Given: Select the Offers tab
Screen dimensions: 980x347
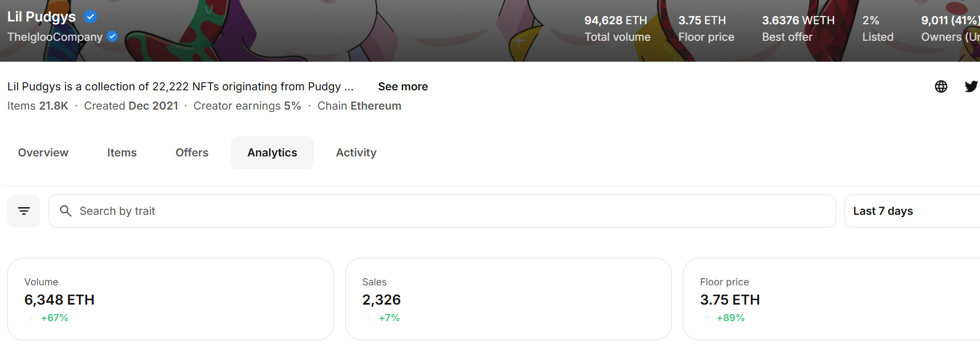Looking at the screenshot, I should coord(192,153).
